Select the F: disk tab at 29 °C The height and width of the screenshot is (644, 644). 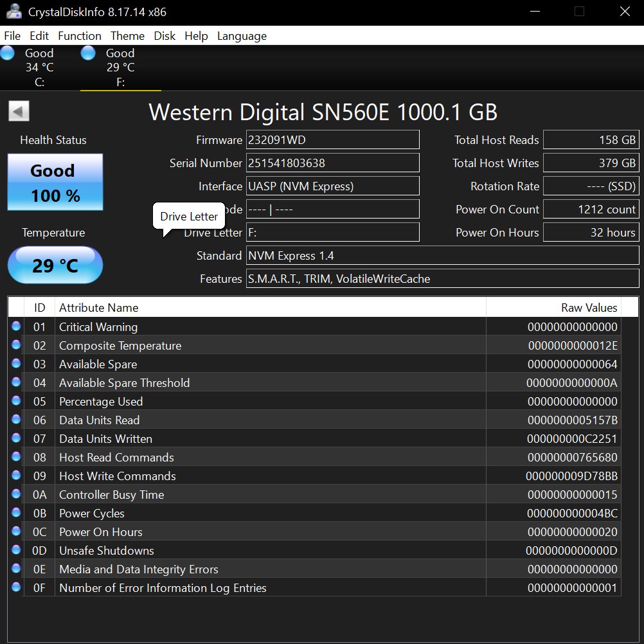120,67
